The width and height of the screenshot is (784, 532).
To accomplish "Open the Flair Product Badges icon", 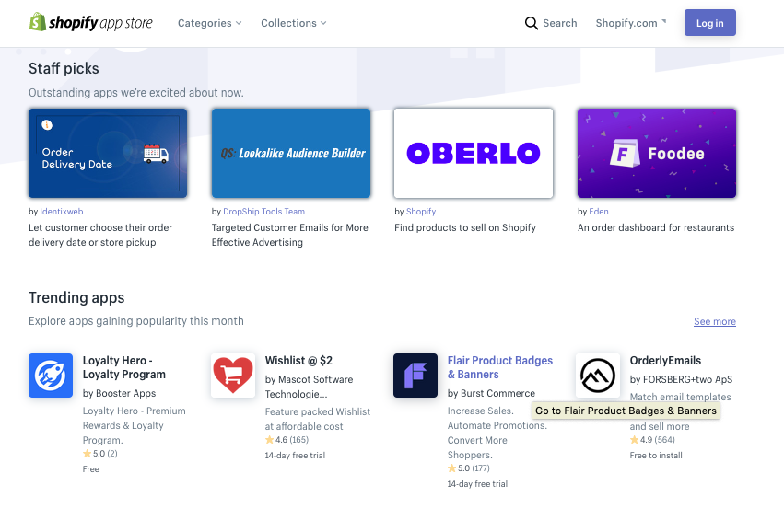I will (x=415, y=376).
